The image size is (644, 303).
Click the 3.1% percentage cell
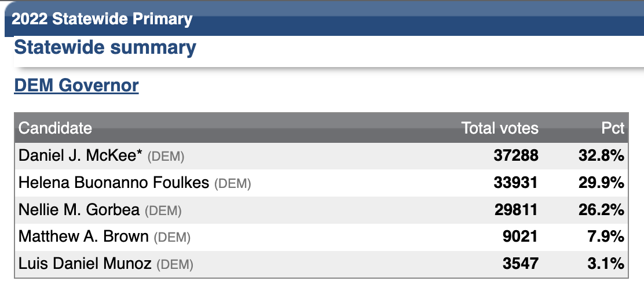pyautogui.click(x=606, y=264)
